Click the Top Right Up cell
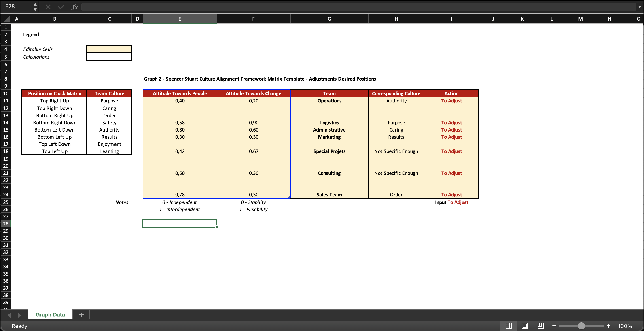 [x=55, y=101]
